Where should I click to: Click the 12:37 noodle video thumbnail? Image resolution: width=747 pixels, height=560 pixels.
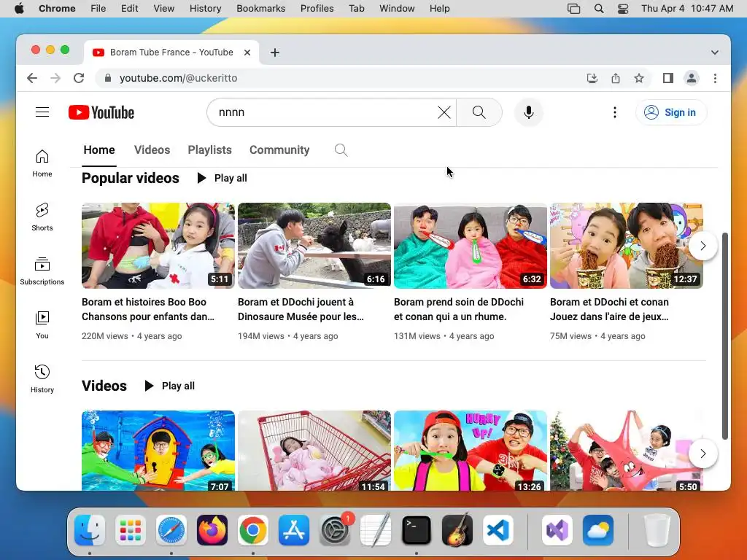pyautogui.click(x=627, y=246)
